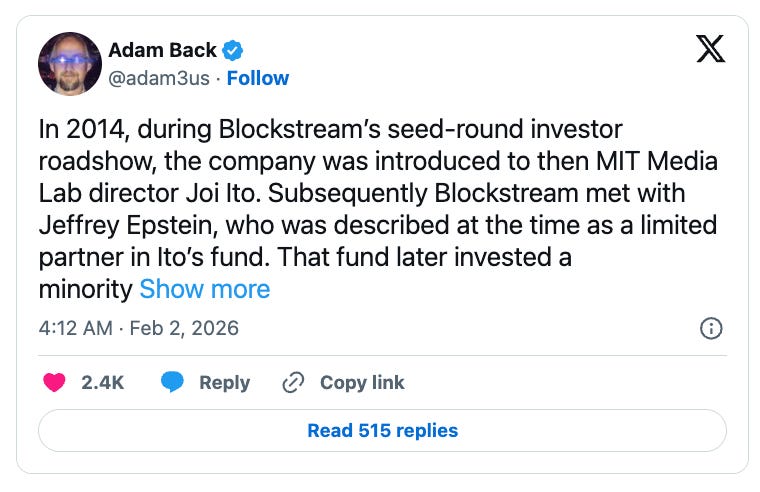
Task: Click the chain link icon
Action: point(294,382)
